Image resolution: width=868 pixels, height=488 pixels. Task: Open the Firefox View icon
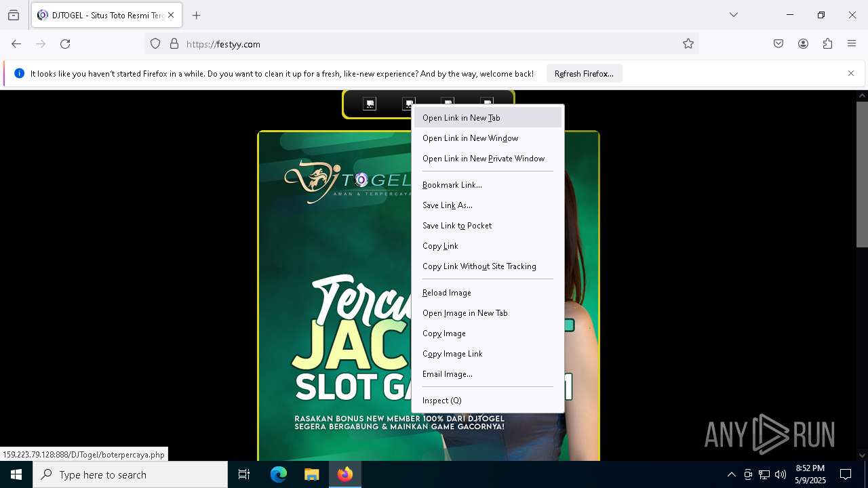tap(14, 15)
